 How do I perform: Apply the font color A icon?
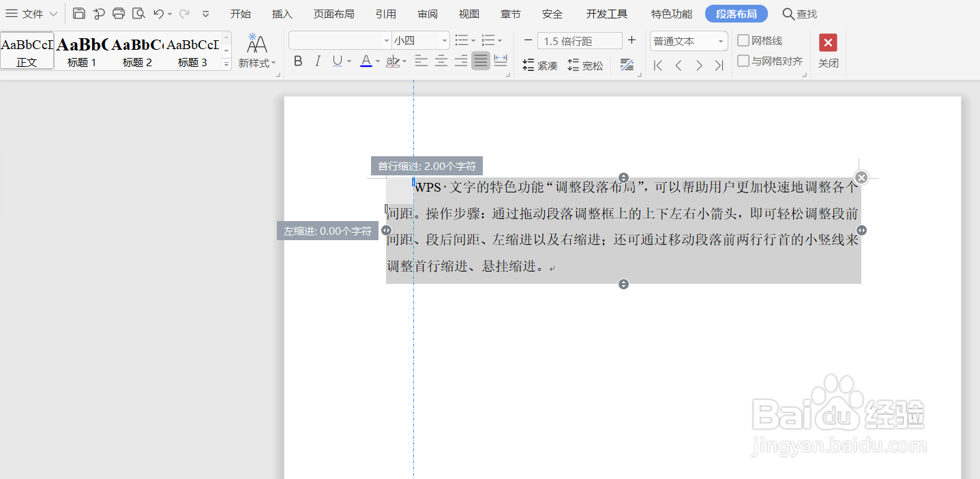point(366,61)
